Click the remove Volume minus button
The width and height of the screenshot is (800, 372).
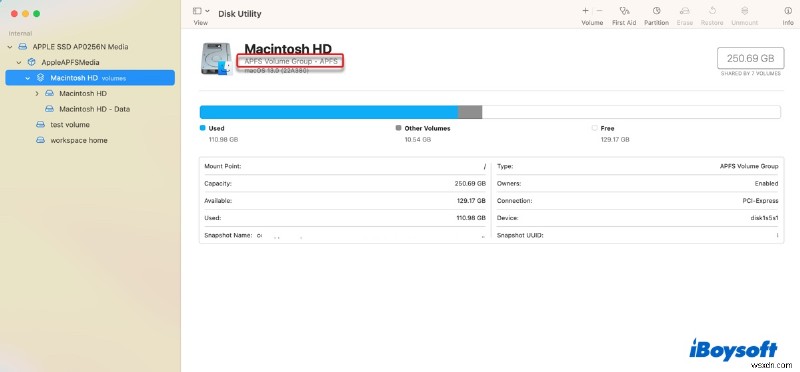(x=599, y=11)
